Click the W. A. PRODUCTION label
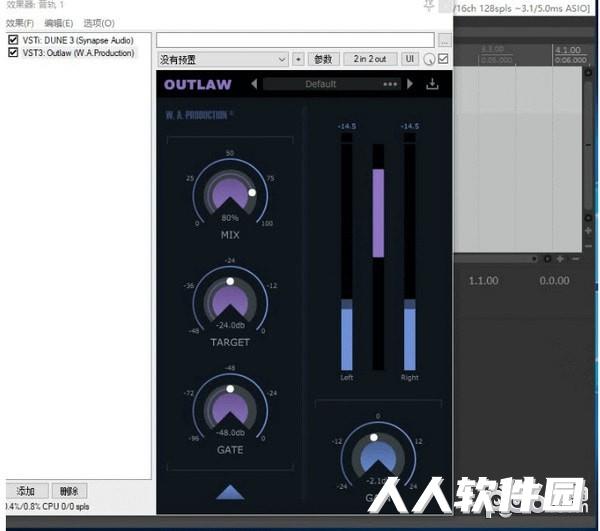The width and height of the screenshot is (600, 531). [199, 115]
